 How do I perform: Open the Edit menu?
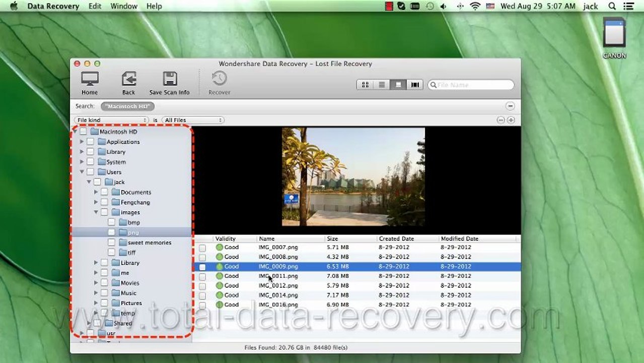point(95,6)
